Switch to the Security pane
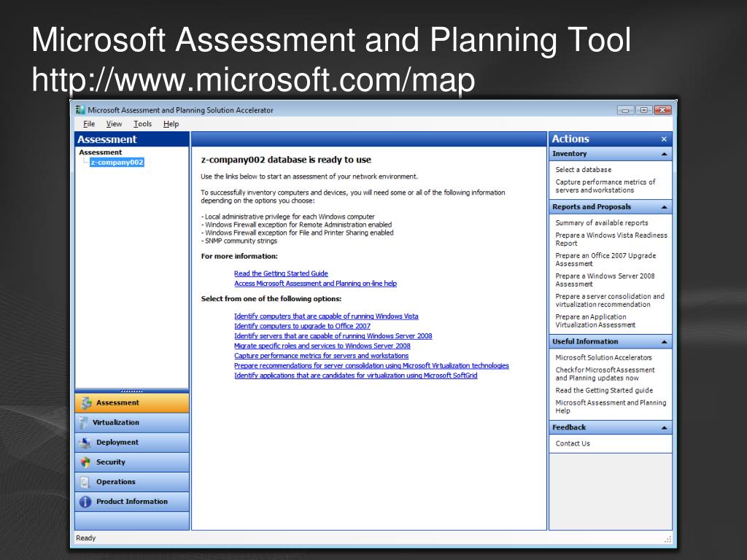747x560 pixels. coord(132,462)
